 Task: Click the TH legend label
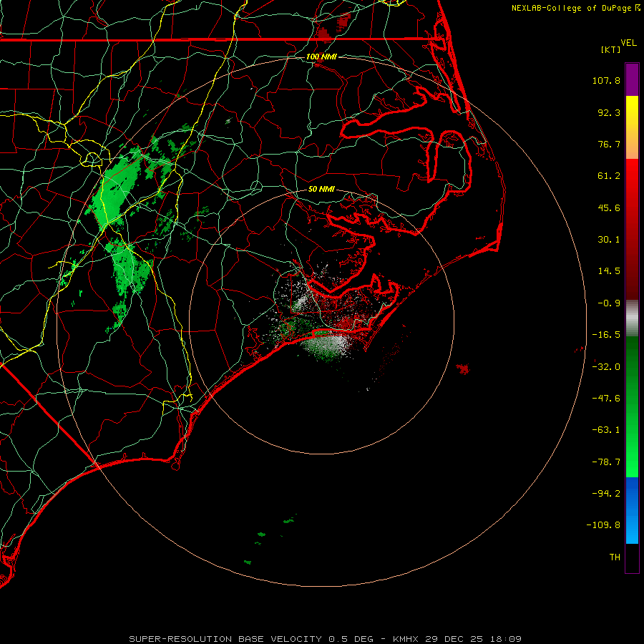click(615, 557)
